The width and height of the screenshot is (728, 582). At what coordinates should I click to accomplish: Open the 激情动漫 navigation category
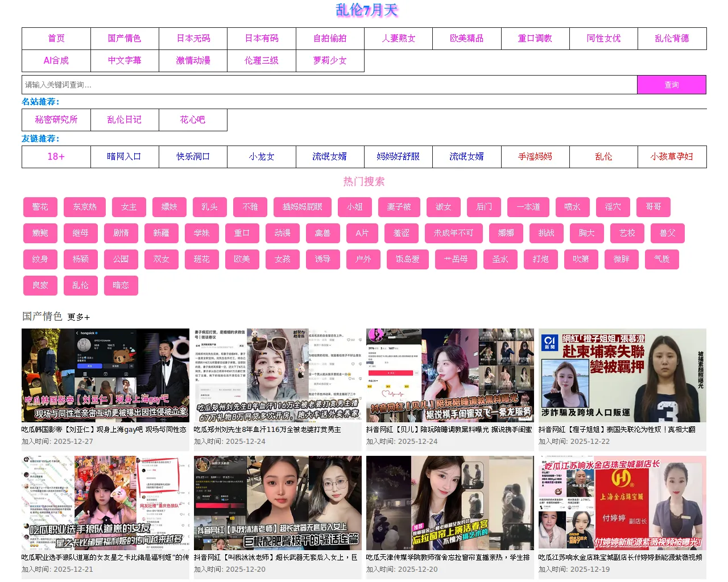tap(193, 61)
